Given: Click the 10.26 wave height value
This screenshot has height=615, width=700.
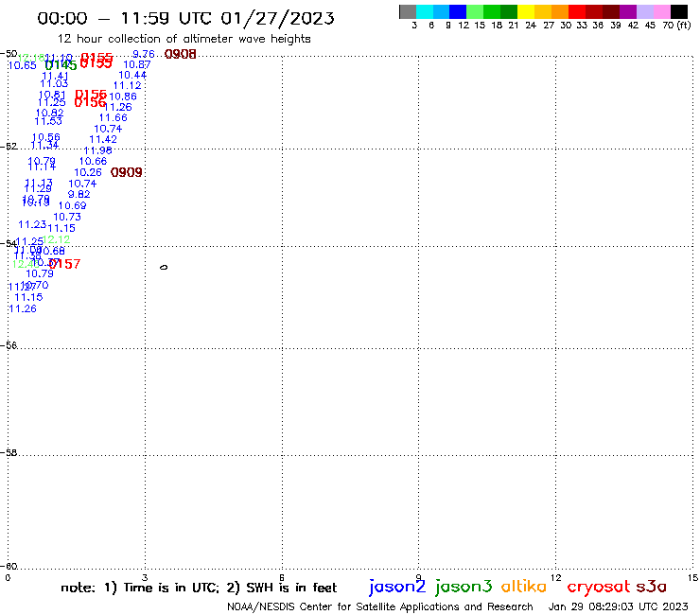Looking at the screenshot, I should click(88, 172).
